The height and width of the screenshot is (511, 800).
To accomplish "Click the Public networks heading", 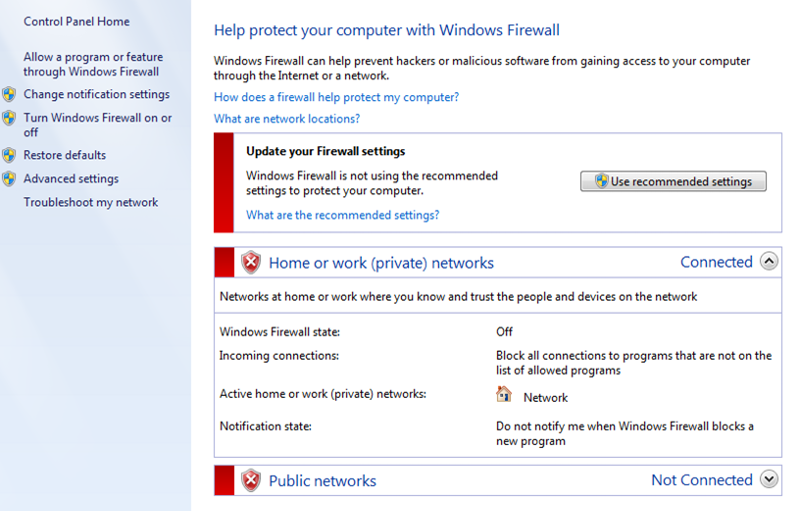I will [322, 481].
